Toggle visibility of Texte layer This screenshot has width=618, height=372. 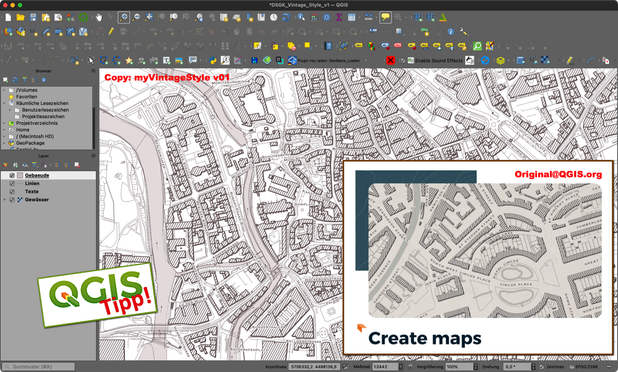pyautogui.click(x=12, y=192)
